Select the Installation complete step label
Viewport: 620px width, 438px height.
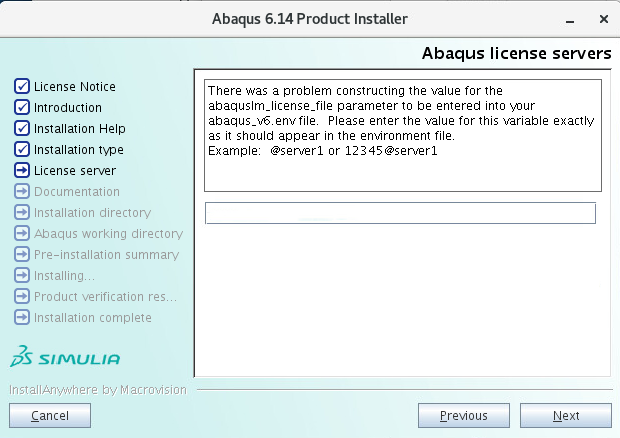pos(93,318)
